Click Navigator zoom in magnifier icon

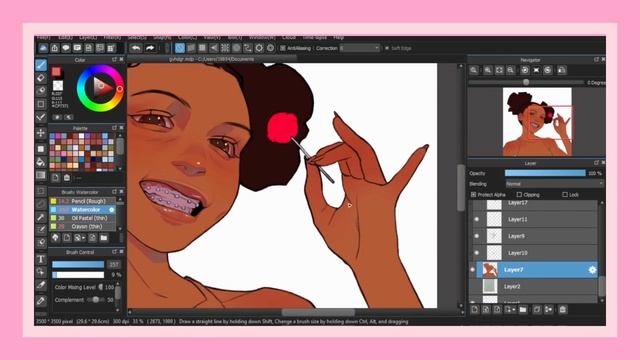pos(488,70)
